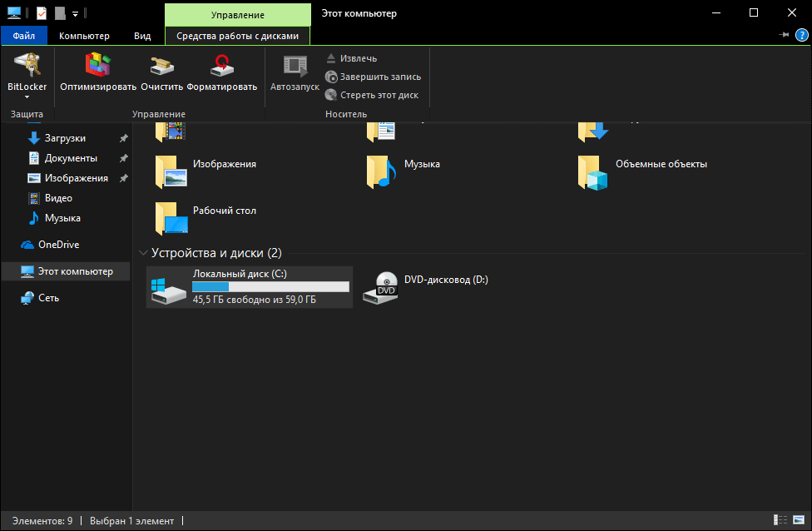The image size is (812, 531).
Task: Select Локальный диск (C:) drive
Action: pos(250,287)
